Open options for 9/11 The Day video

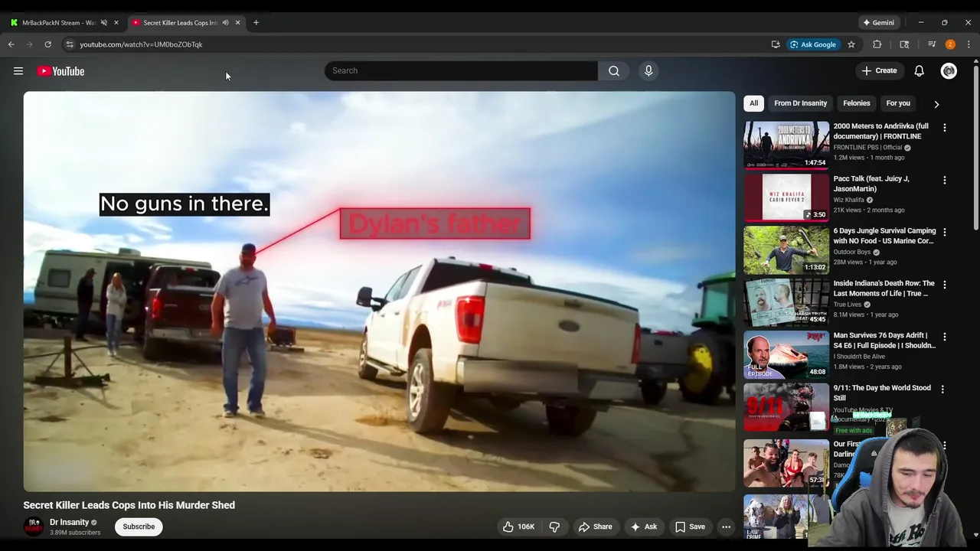pos(942,389)
